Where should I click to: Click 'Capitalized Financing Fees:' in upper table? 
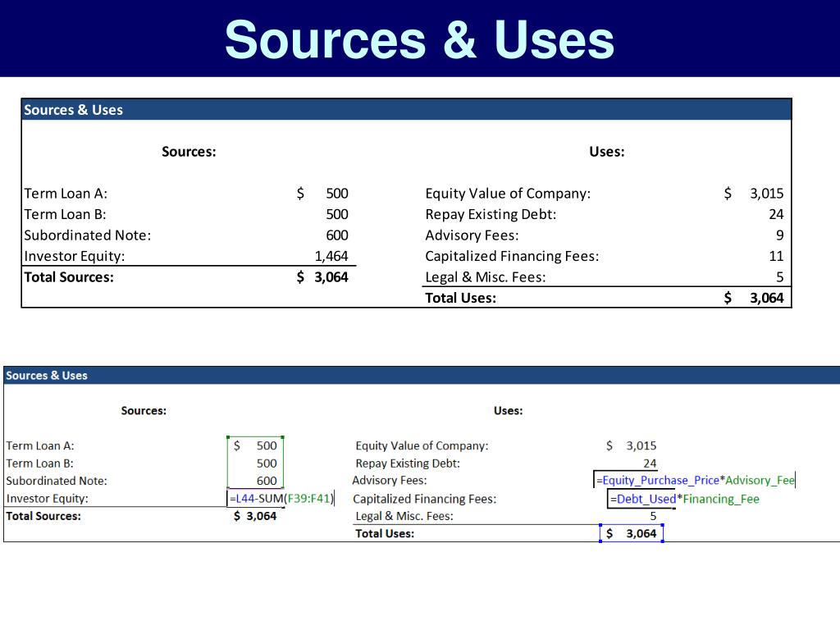pyautogui.click(x=512, y=256)
